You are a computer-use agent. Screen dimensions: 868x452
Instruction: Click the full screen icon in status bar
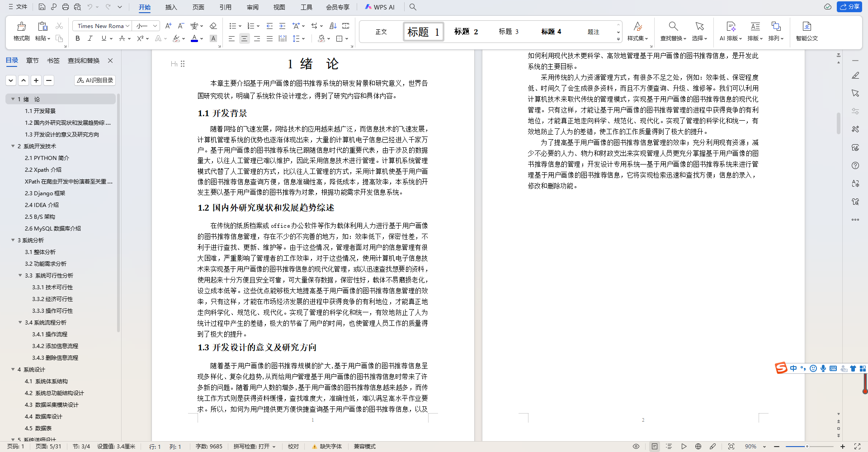pyautogui.click(x=857, y=446)
